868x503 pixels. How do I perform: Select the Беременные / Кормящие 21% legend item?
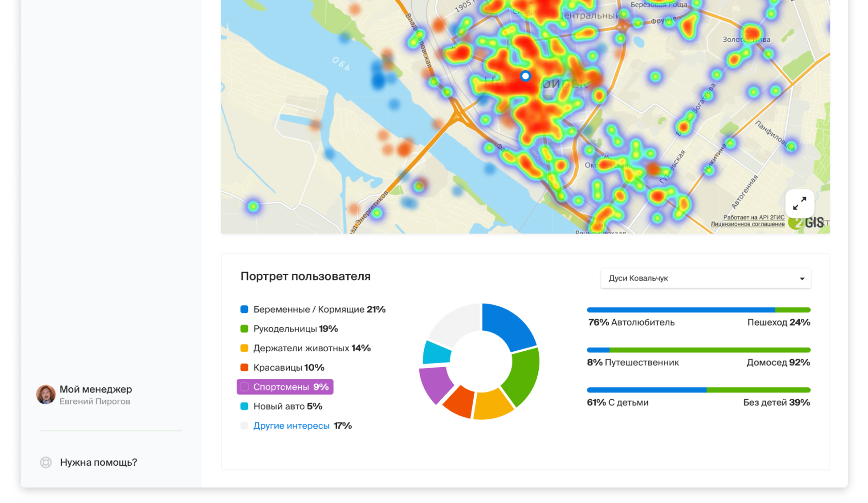click(x=313, y=309)
